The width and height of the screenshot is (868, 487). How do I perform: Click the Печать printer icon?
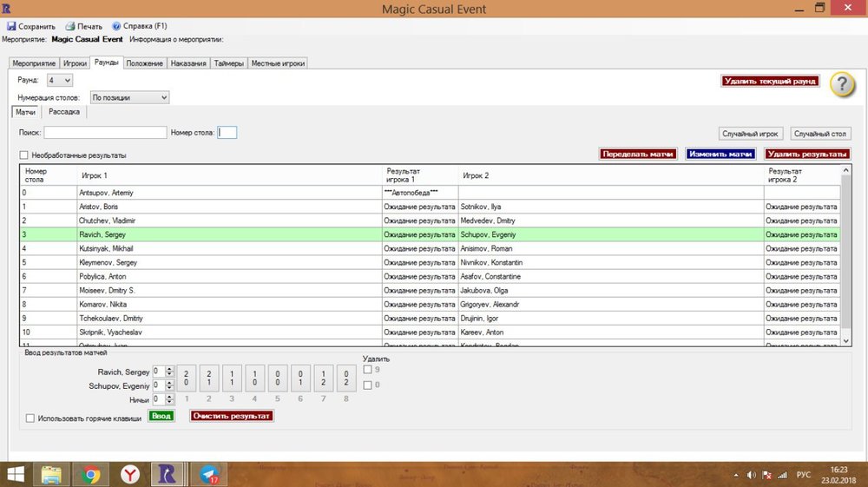pyautogui.click(x=70, y=26)
